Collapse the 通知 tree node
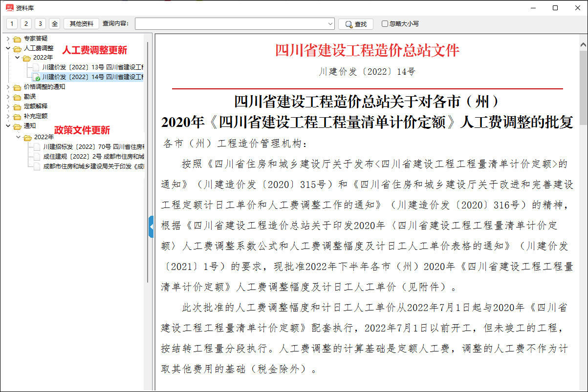Viewport: 588px width, 392px height. [8, 126]
